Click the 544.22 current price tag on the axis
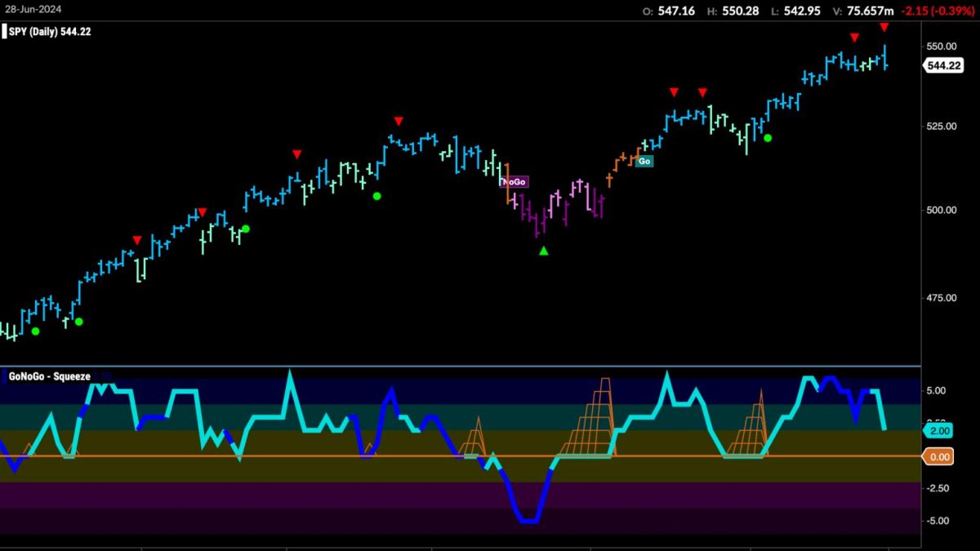This screenshot has width=980, height=551. tap(944, 66)
